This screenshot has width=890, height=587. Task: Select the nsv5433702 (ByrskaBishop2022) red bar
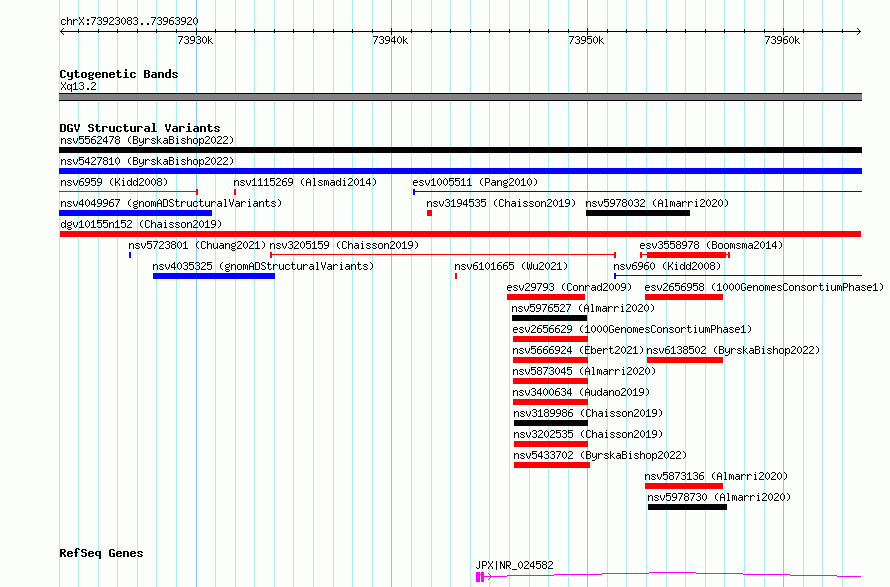point(552,465)
